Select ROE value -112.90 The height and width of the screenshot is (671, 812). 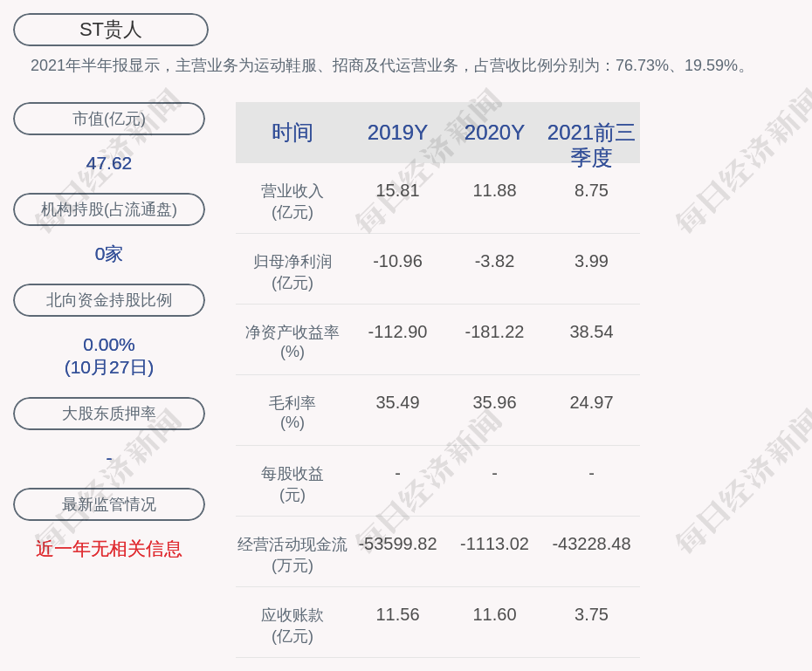398,332
